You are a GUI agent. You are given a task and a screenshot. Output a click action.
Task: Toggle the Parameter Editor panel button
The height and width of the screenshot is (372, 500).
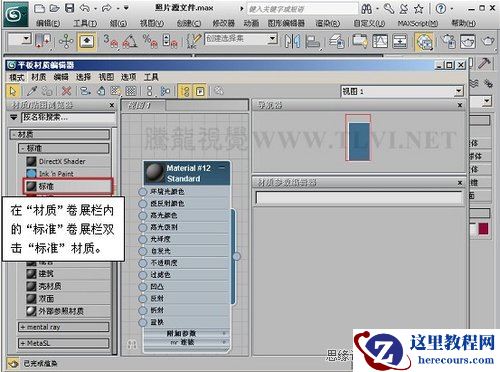(200, 91)
